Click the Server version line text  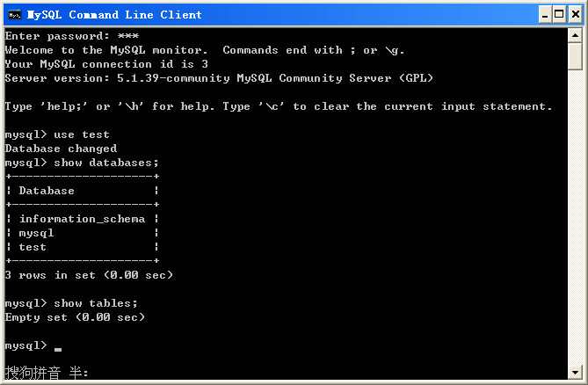pos(219,78)
